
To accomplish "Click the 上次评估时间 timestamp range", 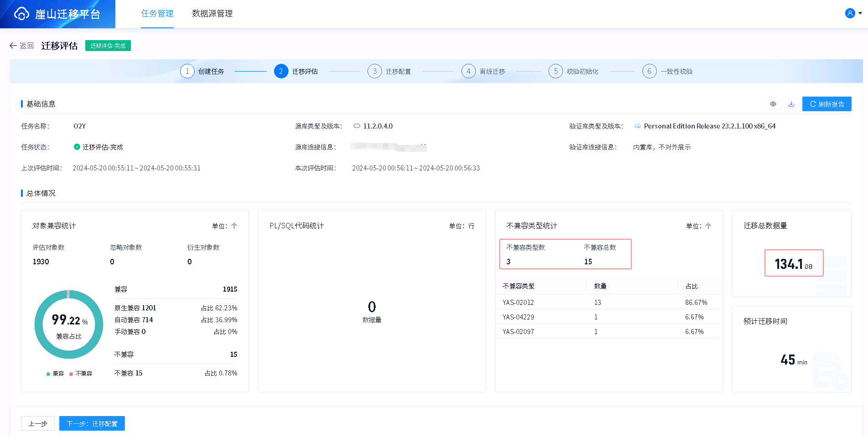I will pyautogui.click(x=137, y=168).
